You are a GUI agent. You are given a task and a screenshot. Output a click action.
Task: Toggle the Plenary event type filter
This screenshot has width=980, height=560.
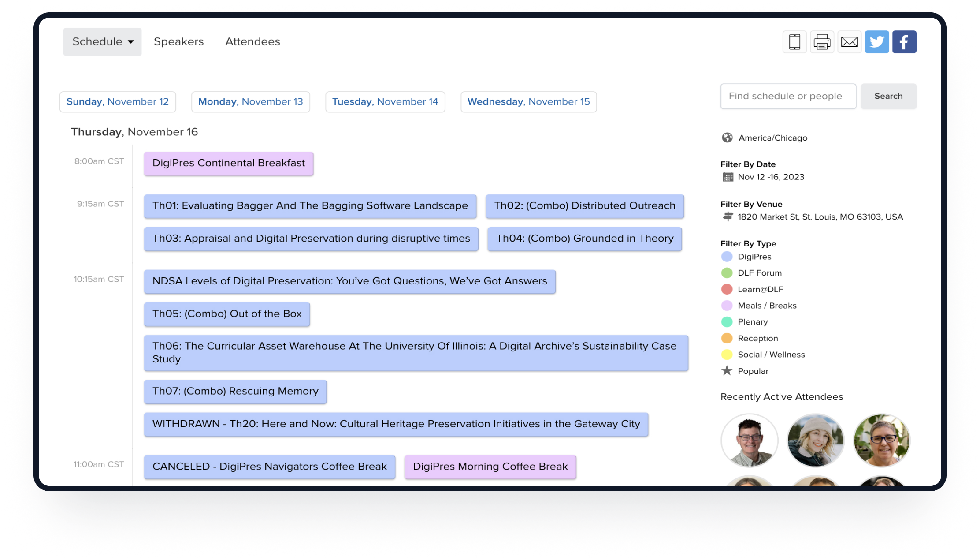coord(754,322)
